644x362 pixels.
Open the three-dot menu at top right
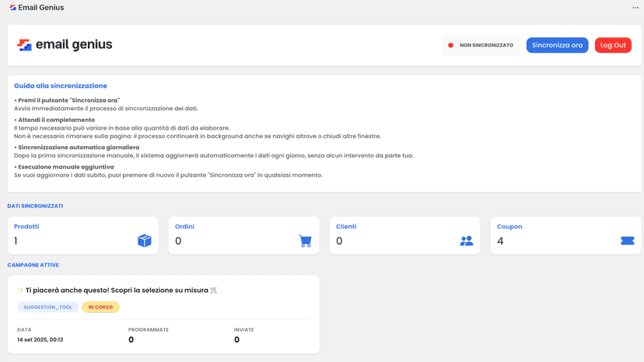click(635, 8)
